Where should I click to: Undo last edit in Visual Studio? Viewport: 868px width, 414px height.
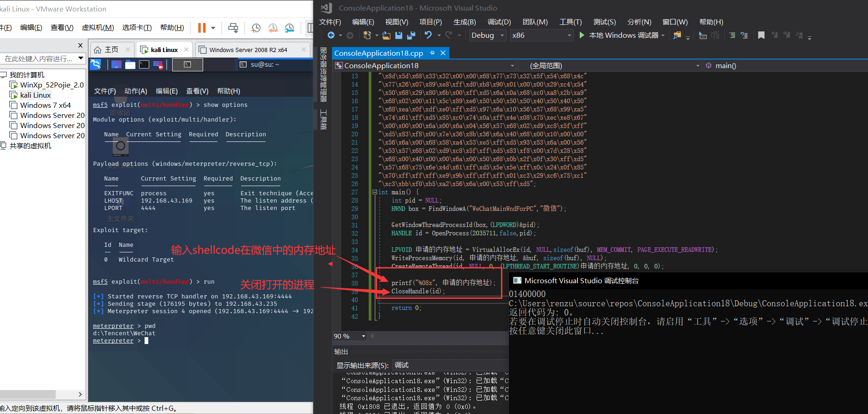[428, 35]
